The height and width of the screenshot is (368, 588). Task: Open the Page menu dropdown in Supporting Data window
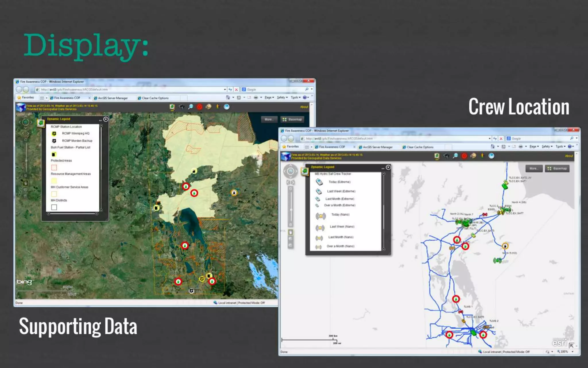click(269, 98)
